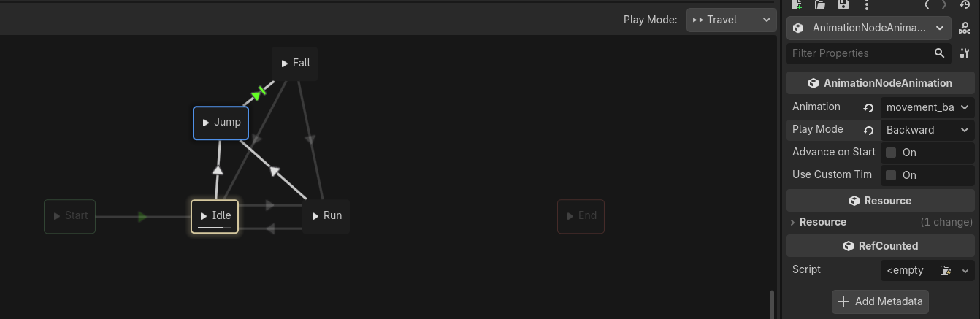Enable the Advance on Start checkbox

coord(891,153)
